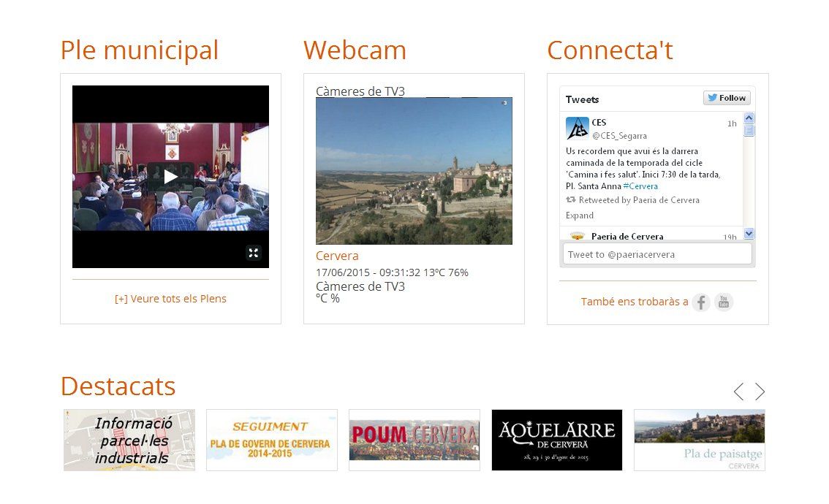Open the Aquelarre de Cervera banner
Screen dimensions: 829x504
click(556, 440)
